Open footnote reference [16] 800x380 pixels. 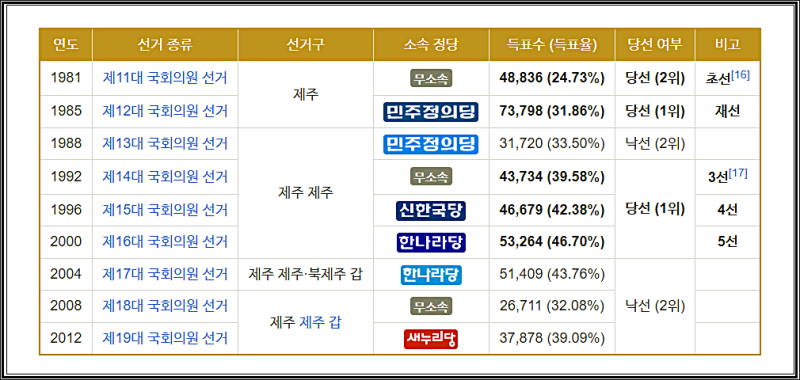pos(740,75)
